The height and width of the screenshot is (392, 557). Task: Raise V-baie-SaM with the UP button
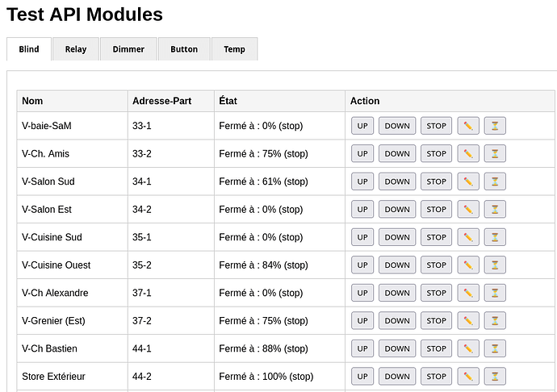pyautogui.click(x=362, y=126)
